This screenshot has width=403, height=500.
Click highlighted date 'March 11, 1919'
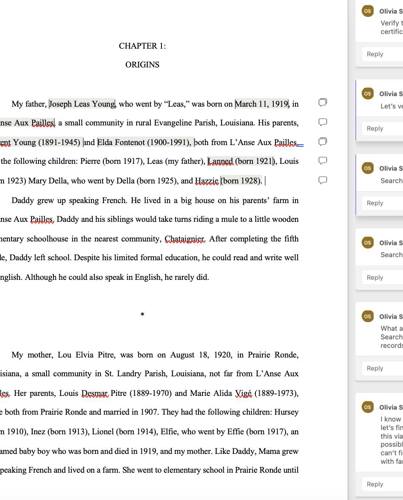point(262,104)
